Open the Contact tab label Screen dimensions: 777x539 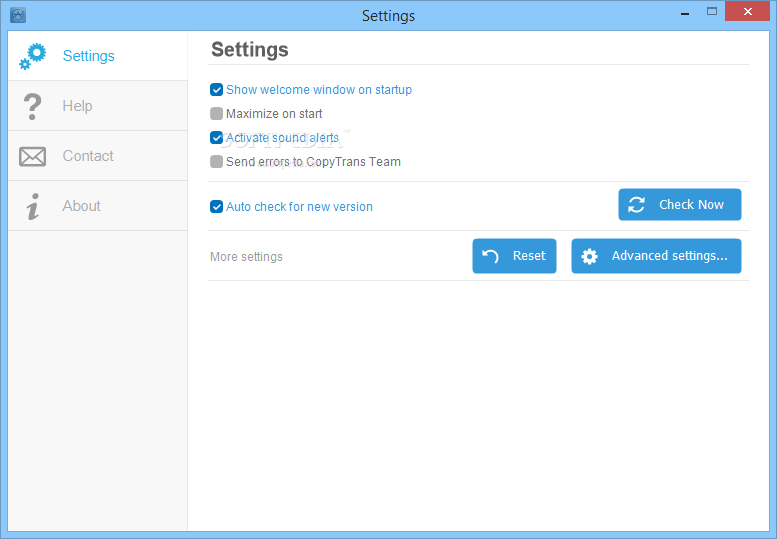(x=88, y=156)
